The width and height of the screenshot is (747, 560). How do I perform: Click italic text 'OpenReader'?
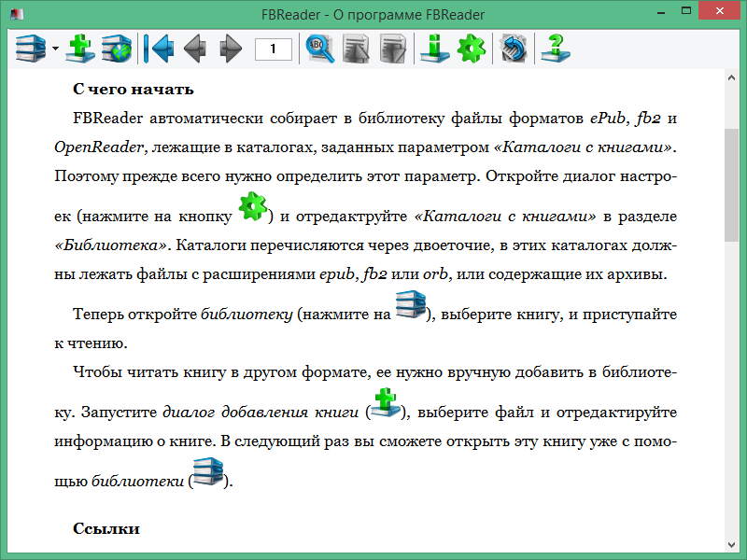(x=99, y=147)
